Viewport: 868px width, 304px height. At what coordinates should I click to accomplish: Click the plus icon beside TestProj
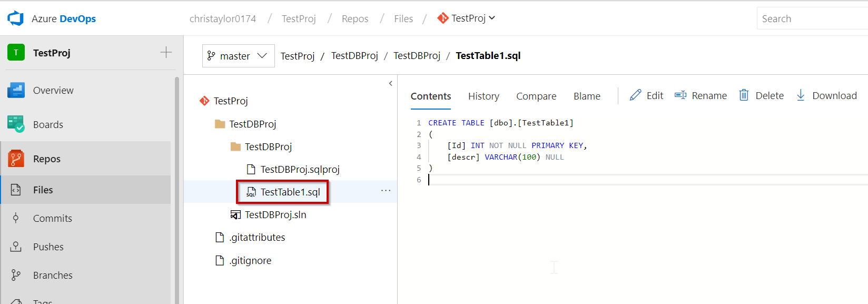[166, 52]
